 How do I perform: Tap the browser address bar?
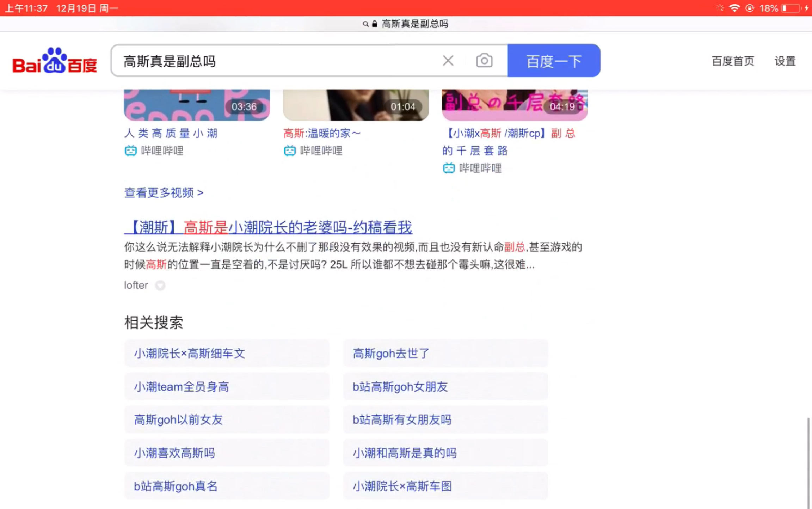pyautogui.click(x=406, y=24)
